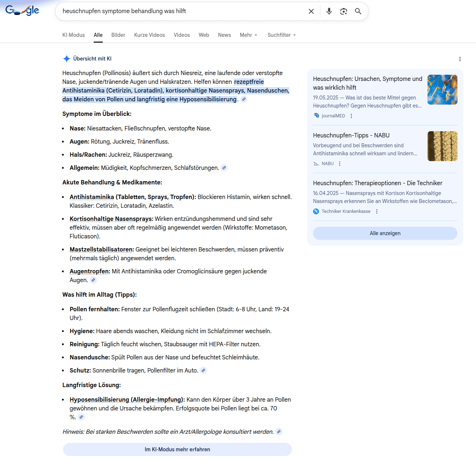Click Im KI-Modus mehr erfahren
The height and width of the screenshot is (460, 476).
[177, 449]
